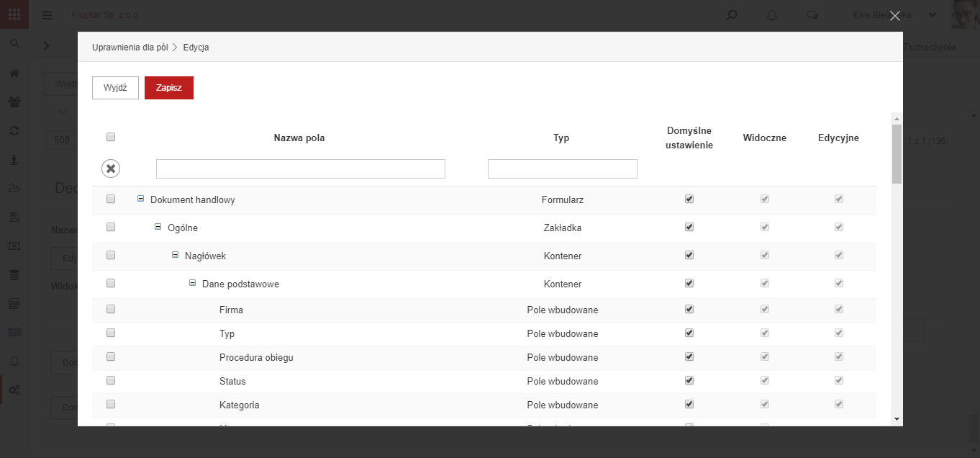The image size is (980, 458).
Task: Open the users group icon in the sidebar
Action: [x=14, y=102]
